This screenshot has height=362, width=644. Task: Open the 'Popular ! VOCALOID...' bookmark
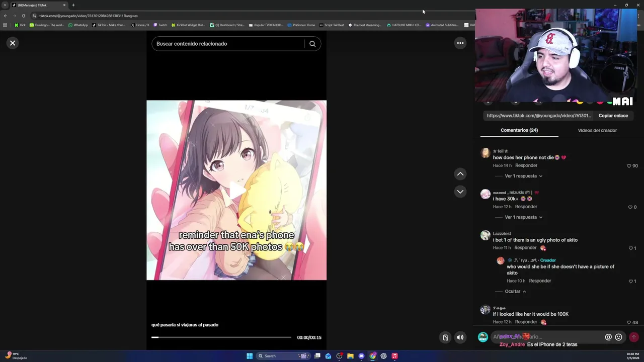266,25
